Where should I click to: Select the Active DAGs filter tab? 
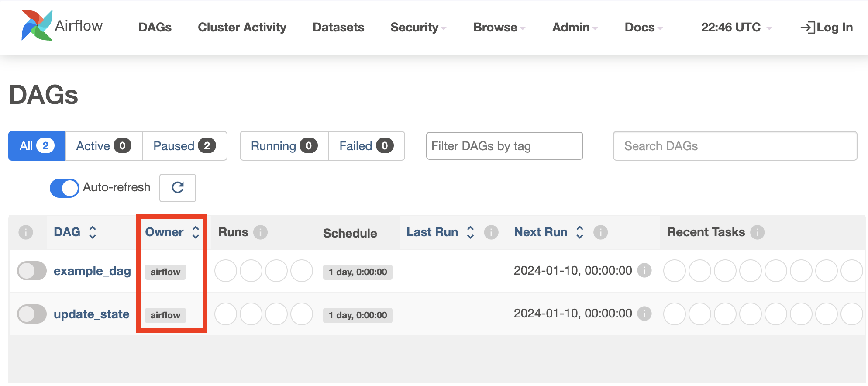coord(104,146)
